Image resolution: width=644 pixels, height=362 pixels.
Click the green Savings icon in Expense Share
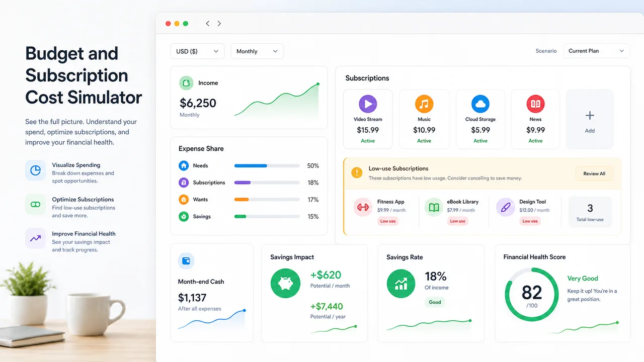184,217
